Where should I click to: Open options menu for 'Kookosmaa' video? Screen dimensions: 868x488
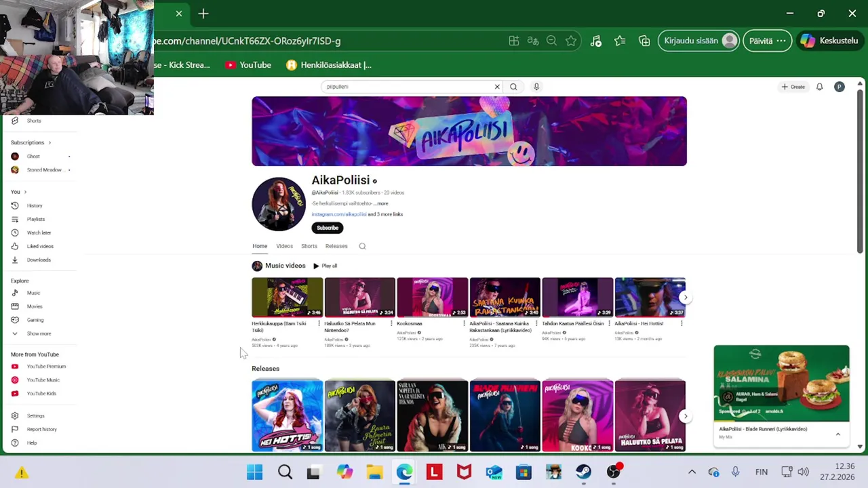pyautogui.click(x=464, y=323)
